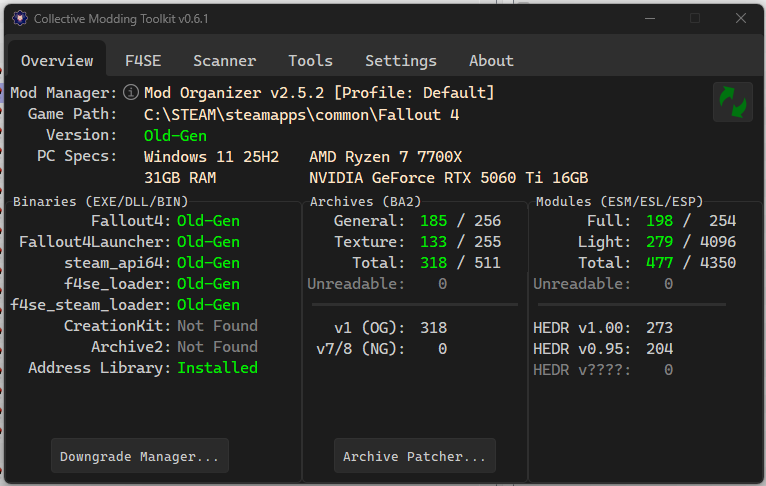Click the Archives (BA2) group label
Screen dimensions: 766x486
(x=365, y=201)
